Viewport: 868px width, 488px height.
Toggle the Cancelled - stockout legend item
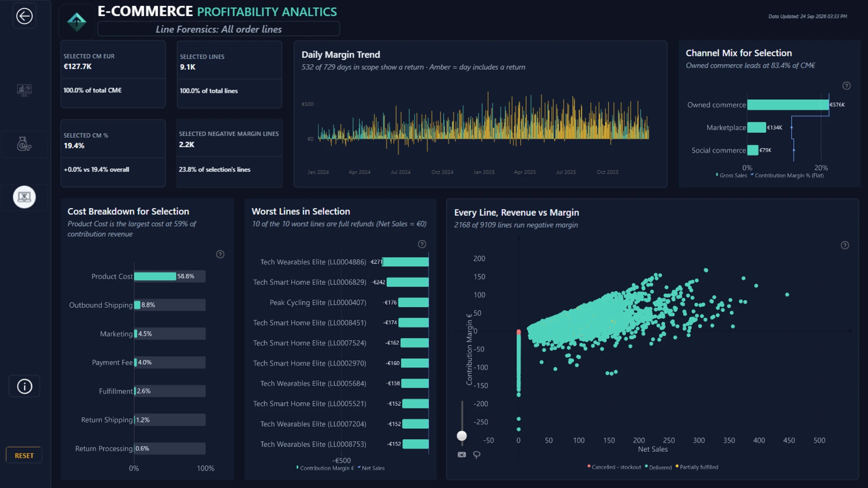click(x=614, y=467)
